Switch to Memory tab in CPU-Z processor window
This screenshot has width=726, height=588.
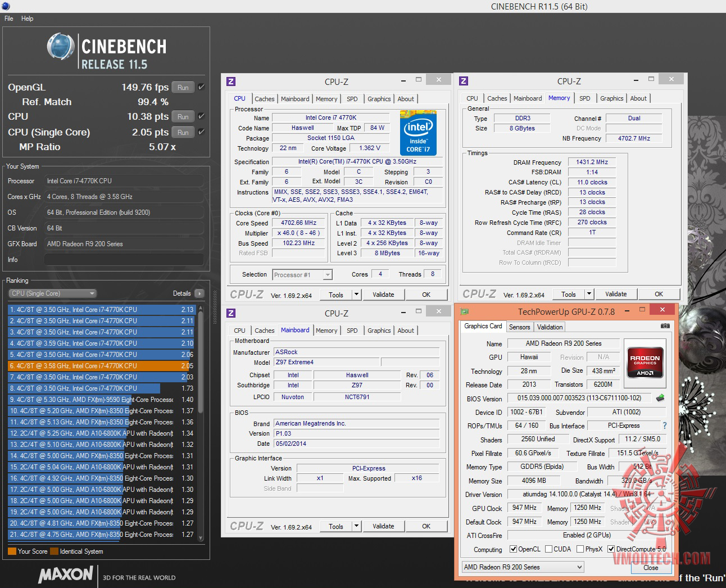pyautogui.click(x=326, y=99)
